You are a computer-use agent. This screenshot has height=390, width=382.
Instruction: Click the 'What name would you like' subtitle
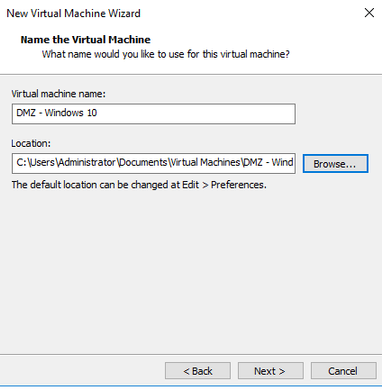(166, 54)
